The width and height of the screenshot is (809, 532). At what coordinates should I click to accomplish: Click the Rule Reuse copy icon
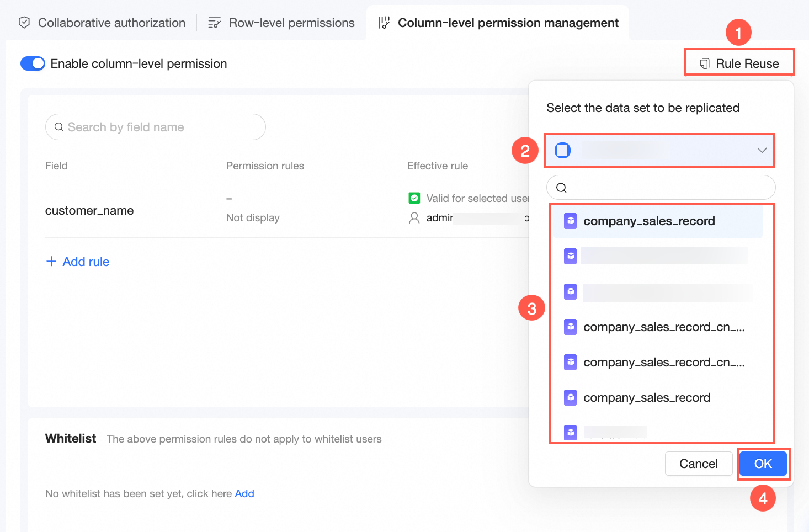click(705, 64)
